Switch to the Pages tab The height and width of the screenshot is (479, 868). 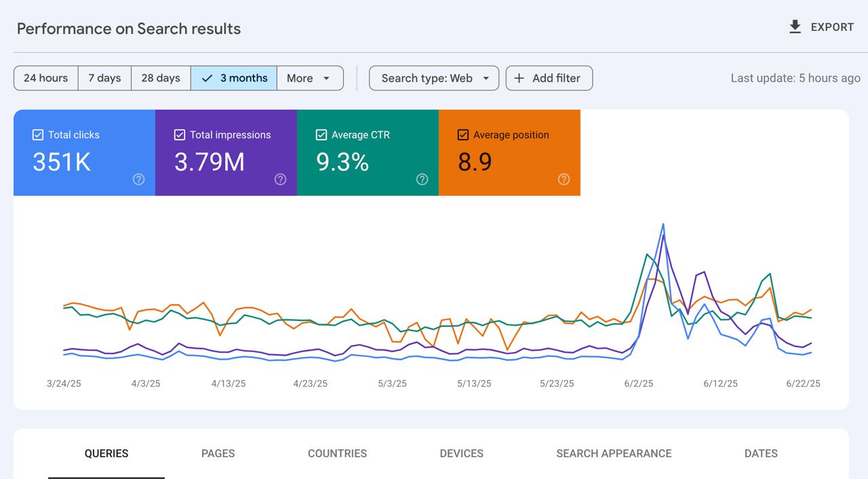tap(218, 453)
